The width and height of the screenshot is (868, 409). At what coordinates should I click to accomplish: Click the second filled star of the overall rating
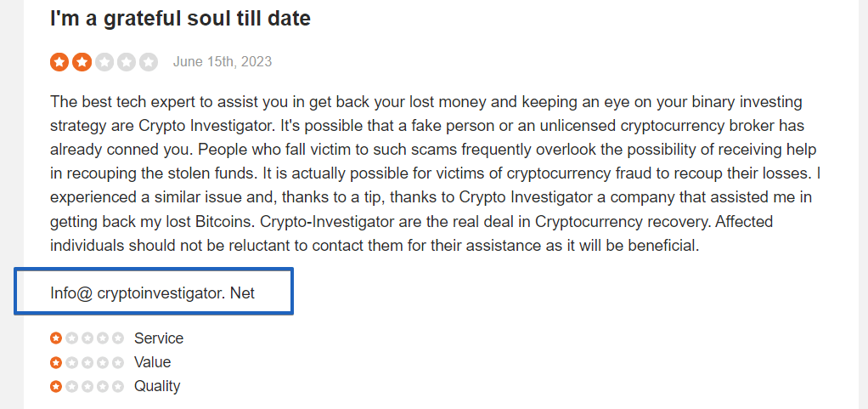(82, 62)
